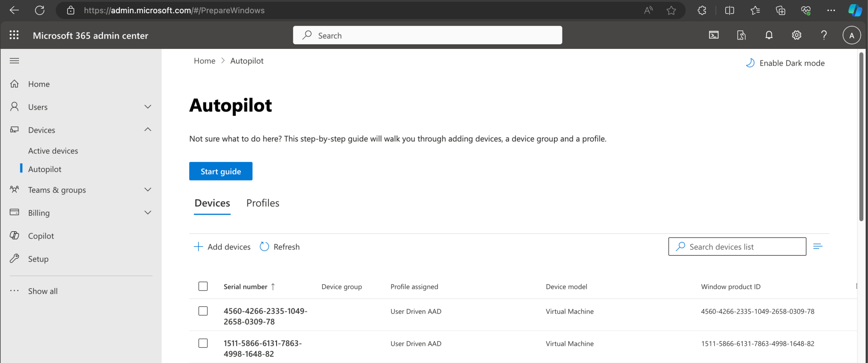Open the settings gear icon

point(796,35)
